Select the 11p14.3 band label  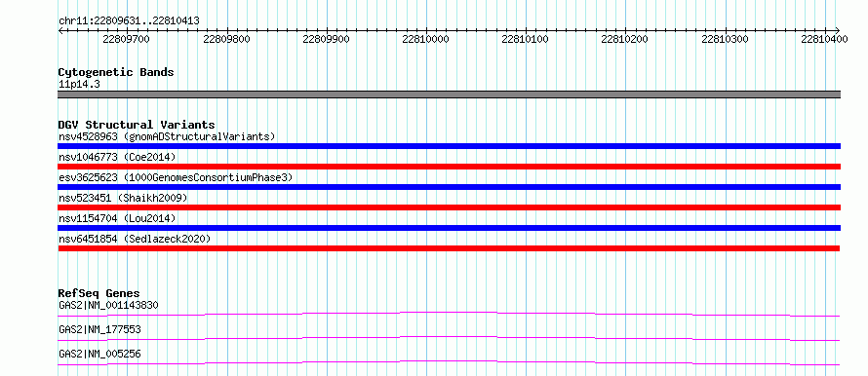pyautogui.click(x=79, y=85)
